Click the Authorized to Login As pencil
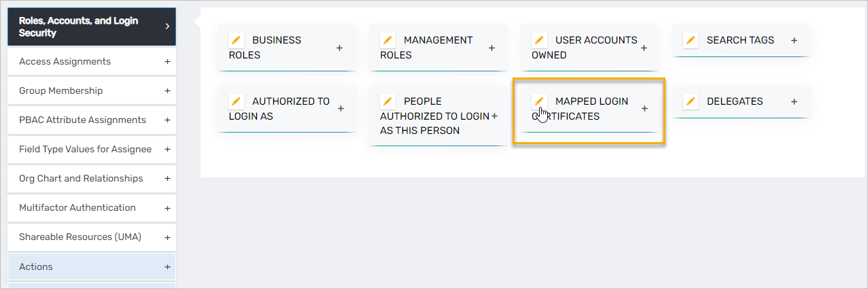868x289 pixels. [236, 101]
